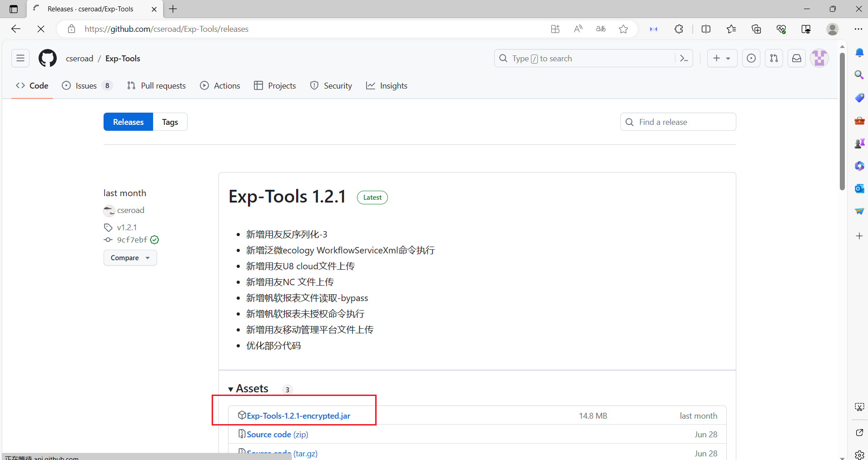The height and width of the screenshot is (460, 868).
Task: Show commit verification checkmark details
Action: click(x=154, y=240)
